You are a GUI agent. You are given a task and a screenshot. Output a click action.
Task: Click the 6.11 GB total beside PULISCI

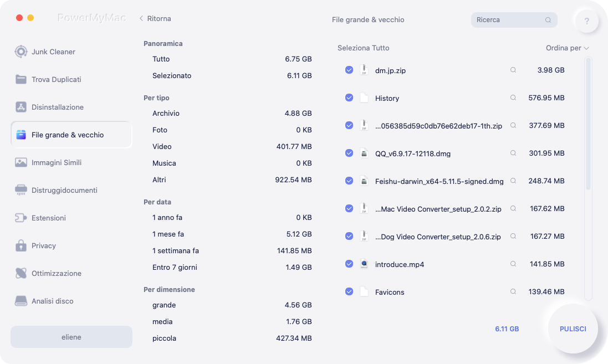pyautogui.click(x=507, y=329)
